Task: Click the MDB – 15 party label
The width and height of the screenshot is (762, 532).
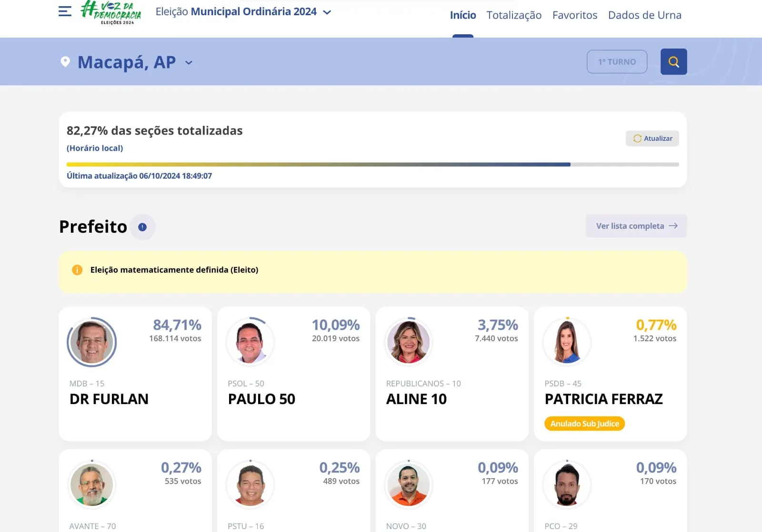Action: [x=87, y=384]
